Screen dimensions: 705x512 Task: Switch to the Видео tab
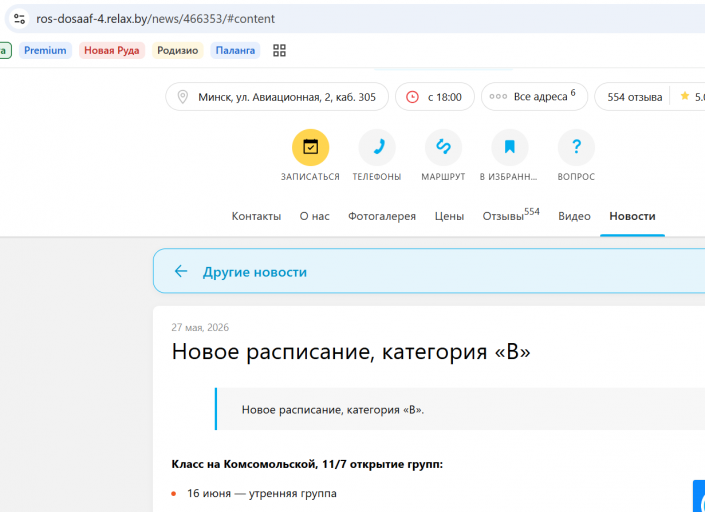[x=574, y=216]
